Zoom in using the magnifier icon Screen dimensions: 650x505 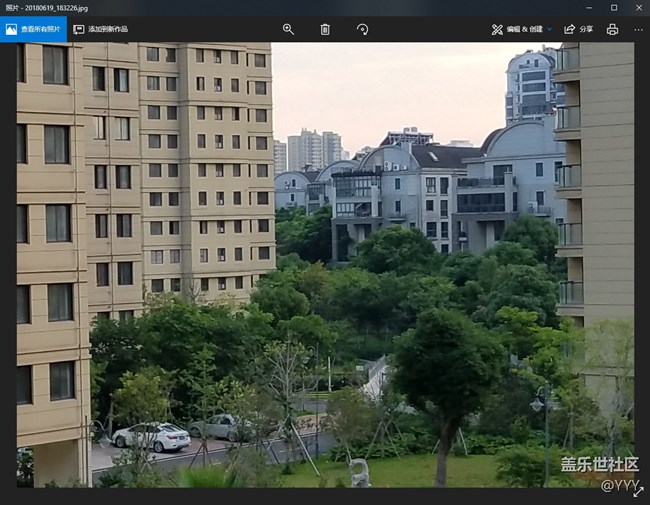[288, 29]
